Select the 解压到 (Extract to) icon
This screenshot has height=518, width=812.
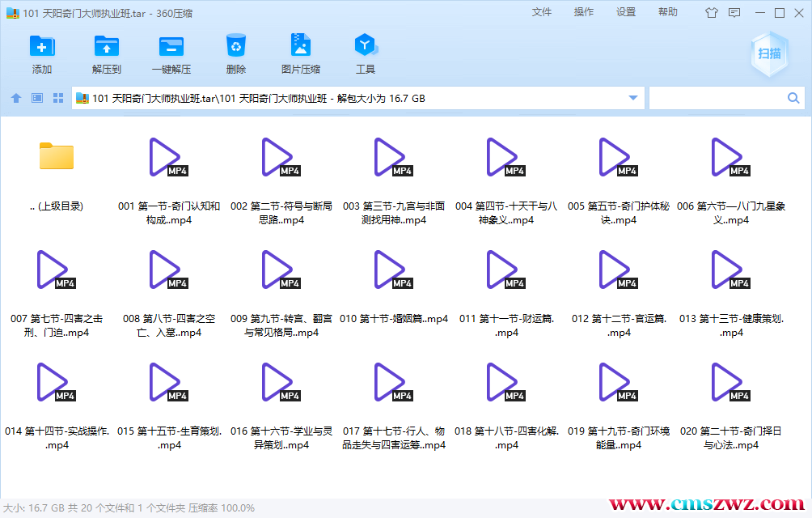(106, 53)
